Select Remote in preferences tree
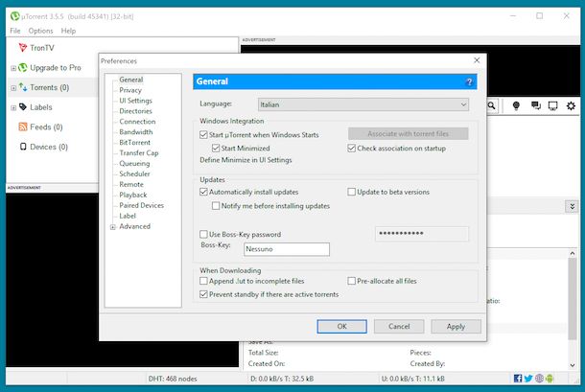 coord(131,184)
